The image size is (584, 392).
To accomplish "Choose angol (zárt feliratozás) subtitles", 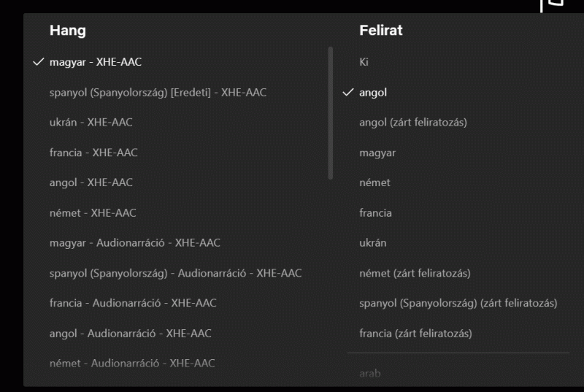I will click(x=412, y=123).
